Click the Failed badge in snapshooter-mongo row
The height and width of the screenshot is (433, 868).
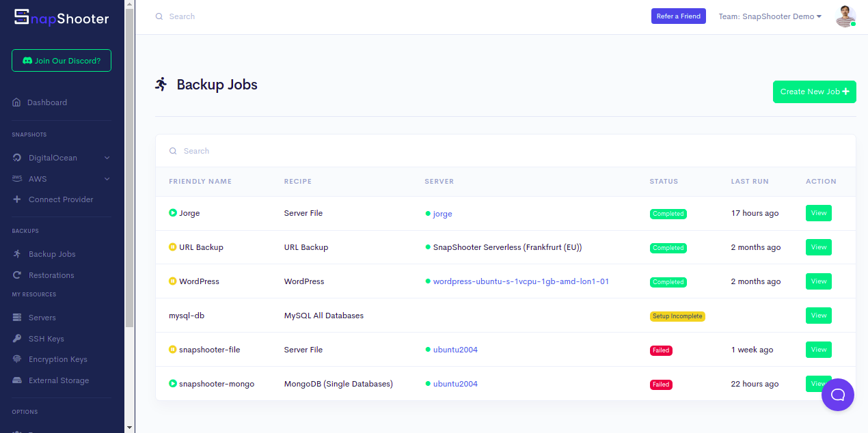(661, 385)
